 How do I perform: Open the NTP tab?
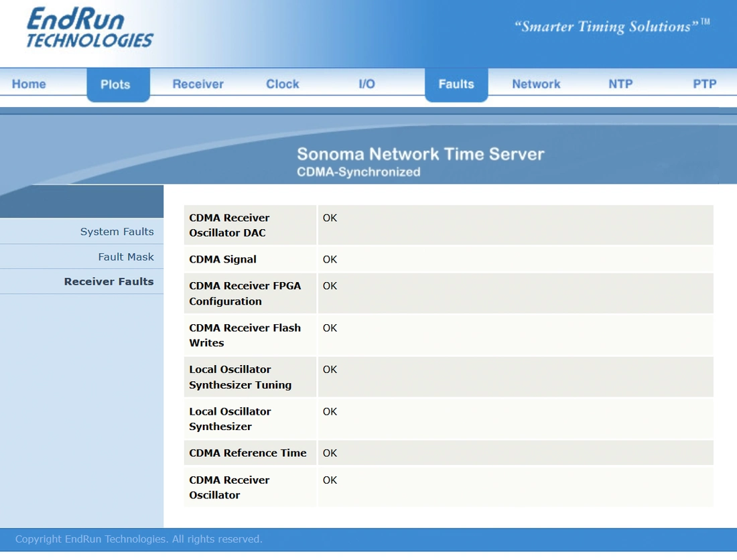(620, 84)
